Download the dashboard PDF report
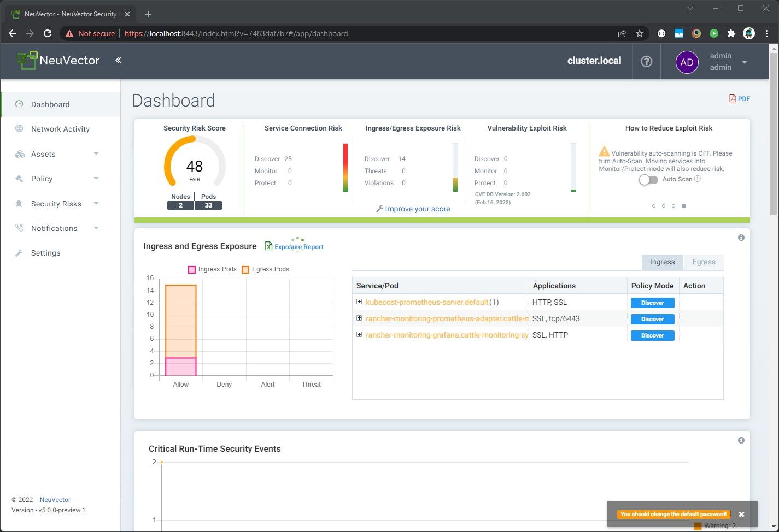 click(x=740, y=99)
